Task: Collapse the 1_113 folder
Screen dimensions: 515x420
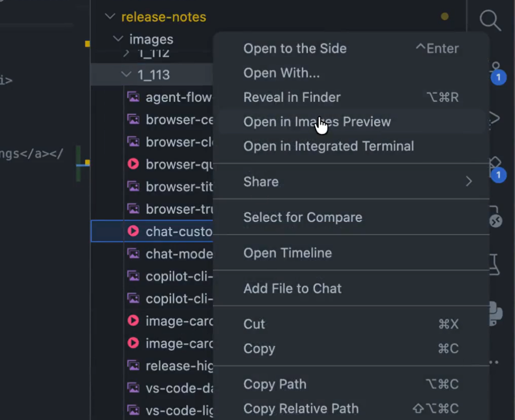Action: pos(126,75)
